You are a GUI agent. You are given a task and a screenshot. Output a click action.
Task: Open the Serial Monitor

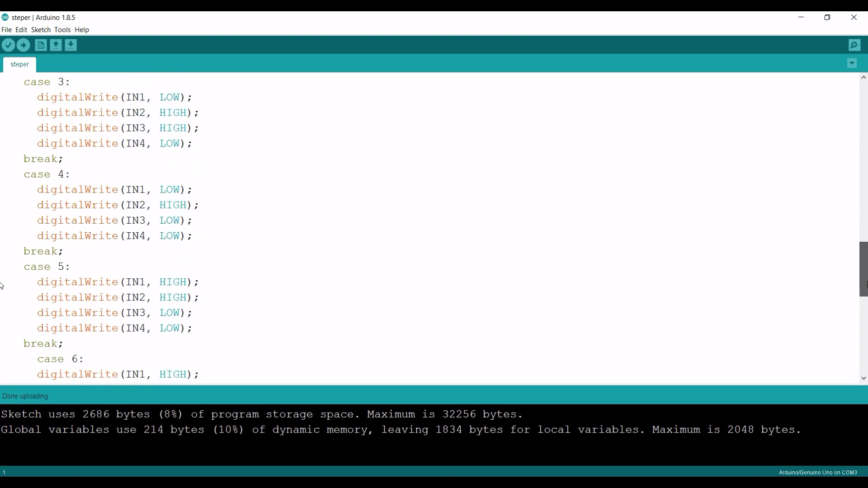[x=855, y=45]
